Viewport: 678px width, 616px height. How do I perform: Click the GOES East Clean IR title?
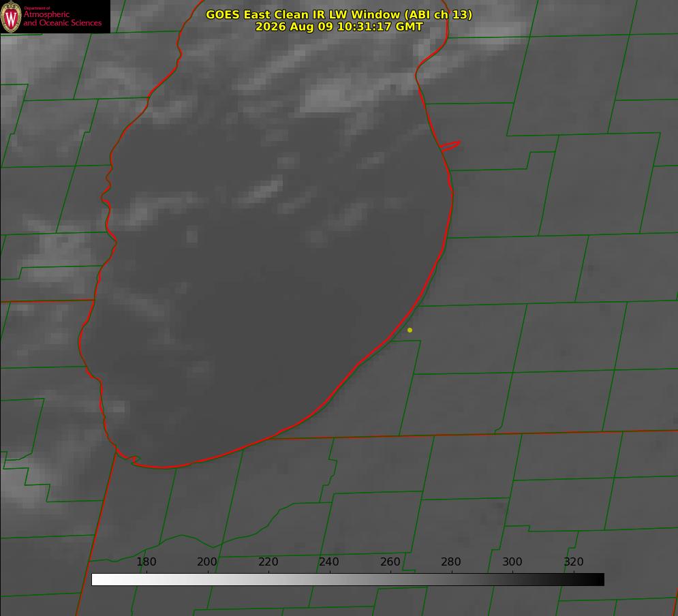tap(339, 14)
